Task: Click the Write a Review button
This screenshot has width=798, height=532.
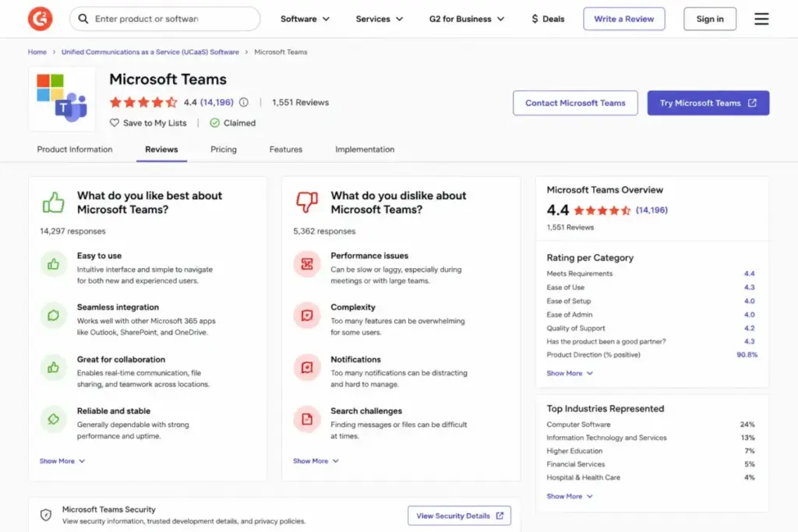Action: (x=624, y=19)
